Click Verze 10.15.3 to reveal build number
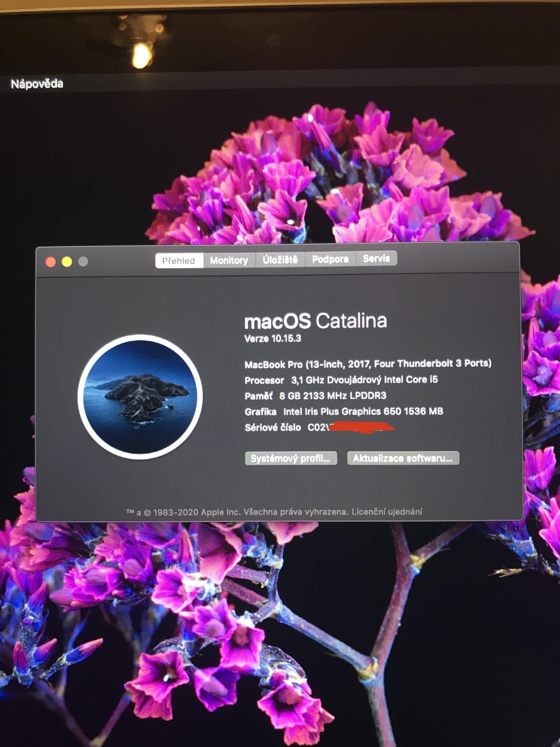 (x=273, y=338)
